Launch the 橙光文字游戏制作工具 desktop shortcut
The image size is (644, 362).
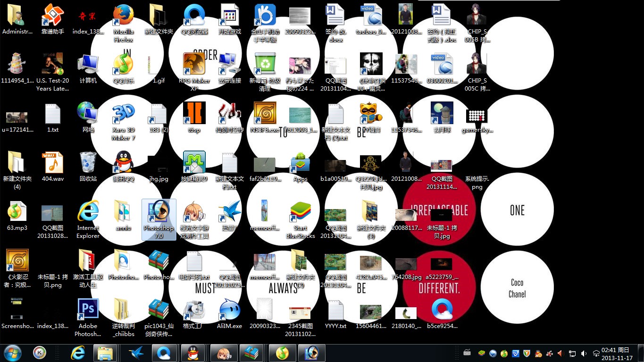tap(194, 219)
